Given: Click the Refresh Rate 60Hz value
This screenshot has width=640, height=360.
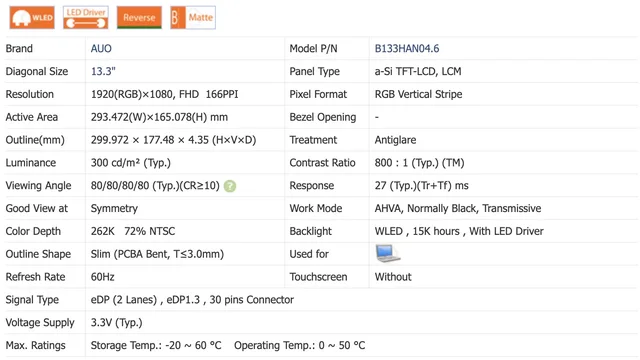Looking at the screenshot, I should (102, 277).
